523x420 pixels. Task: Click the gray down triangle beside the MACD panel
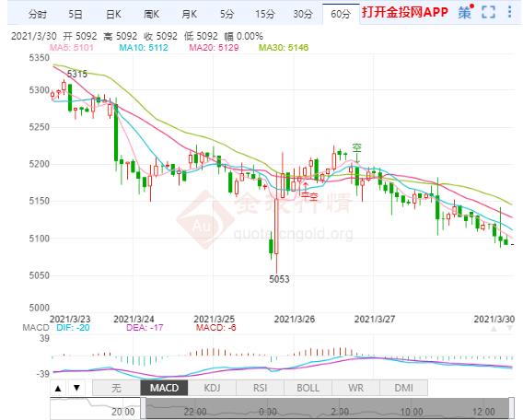pos(510,329)
